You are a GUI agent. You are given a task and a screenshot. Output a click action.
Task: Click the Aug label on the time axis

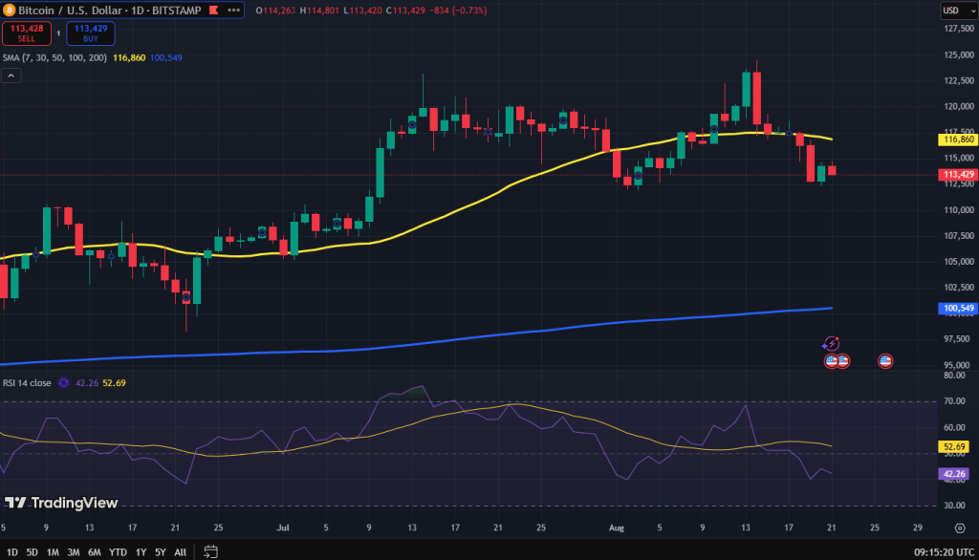[617, 528]
